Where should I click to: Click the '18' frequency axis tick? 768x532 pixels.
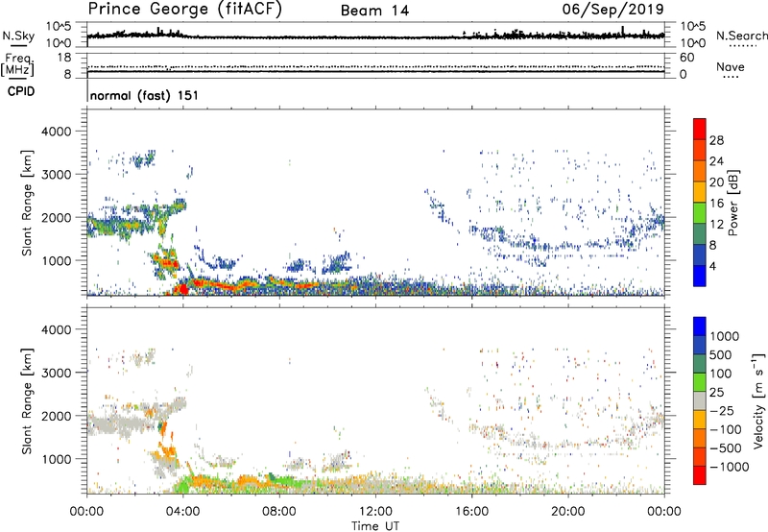click(x=64, y=58)
